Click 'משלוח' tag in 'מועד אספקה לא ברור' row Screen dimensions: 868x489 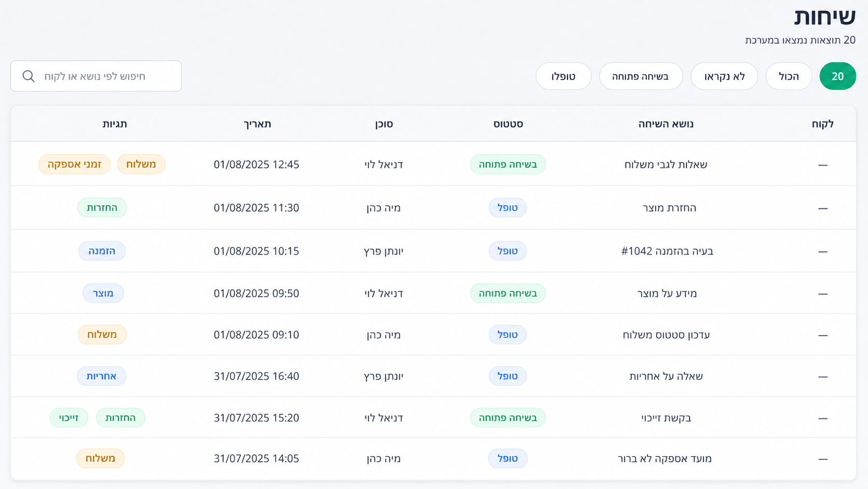point(101,458)
